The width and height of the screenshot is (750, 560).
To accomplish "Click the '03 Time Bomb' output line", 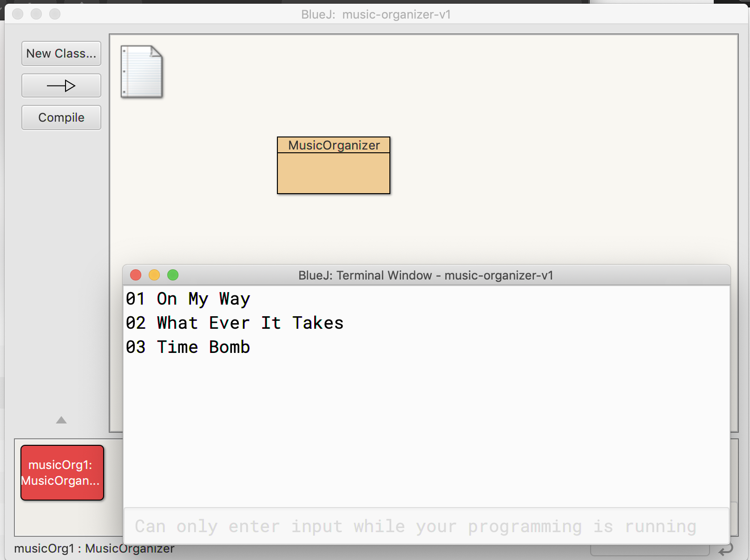I will 188,347.
